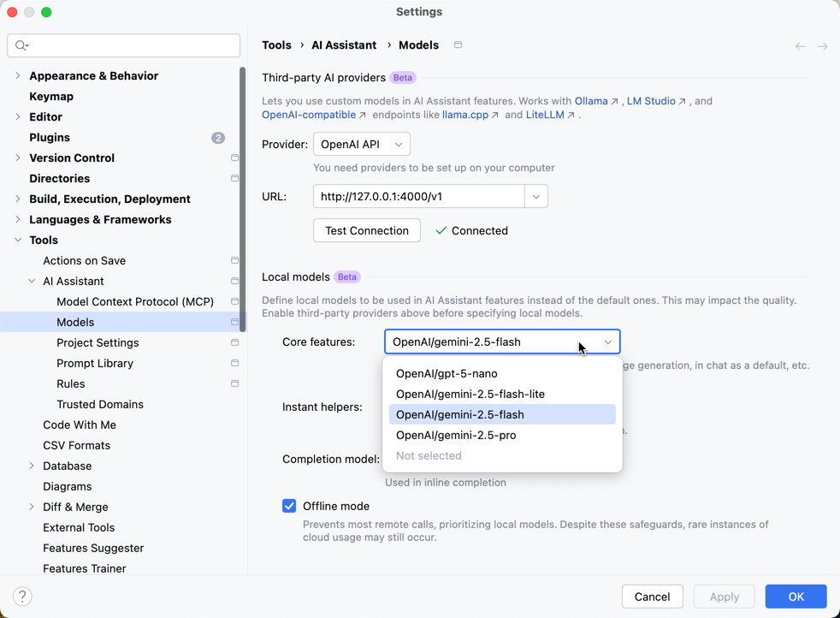Click the Cancel button

tap(652, 597)
